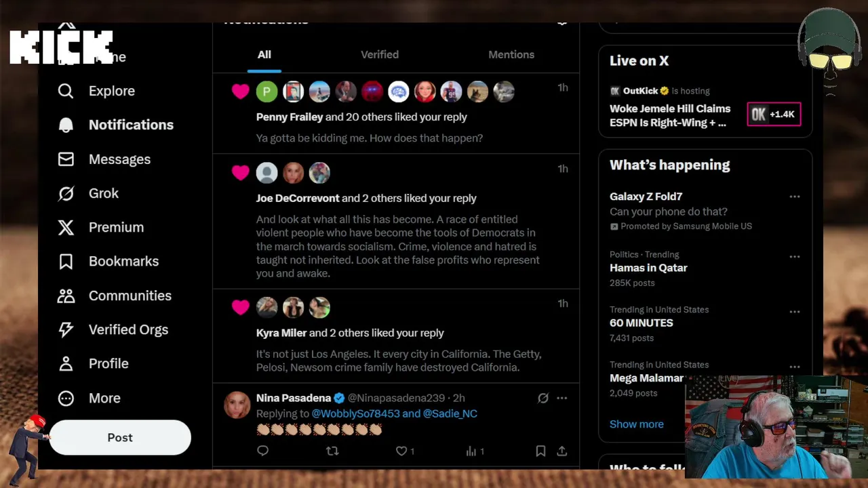Bookmark Nina Pasadena's post
This screenshot has height=488, width=868.
pyautogui.click(x=540, y=451)
